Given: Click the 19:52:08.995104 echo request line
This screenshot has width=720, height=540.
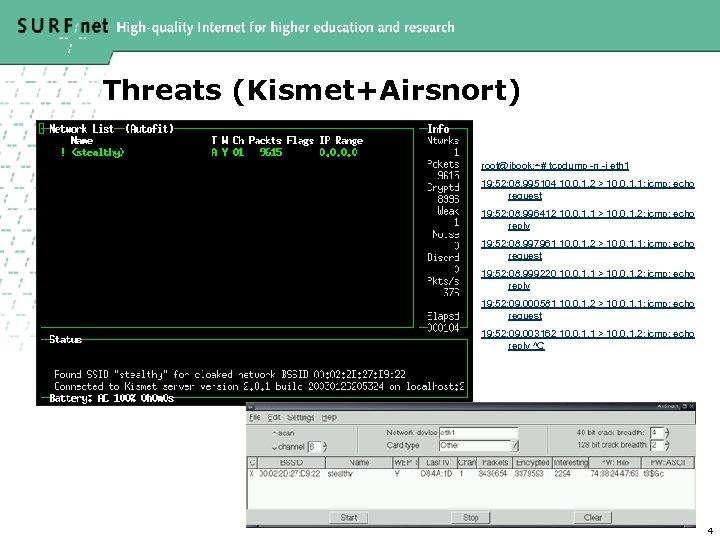Looking at the screenshot, I should (588, 190).
